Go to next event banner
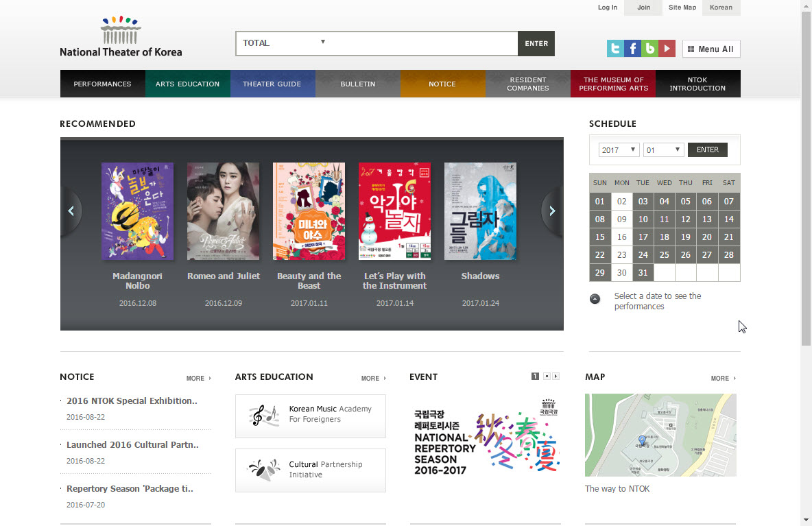Image resolution: width=812 pixels, height=526 pixels. pyautogui.click(x=556, y=376)
